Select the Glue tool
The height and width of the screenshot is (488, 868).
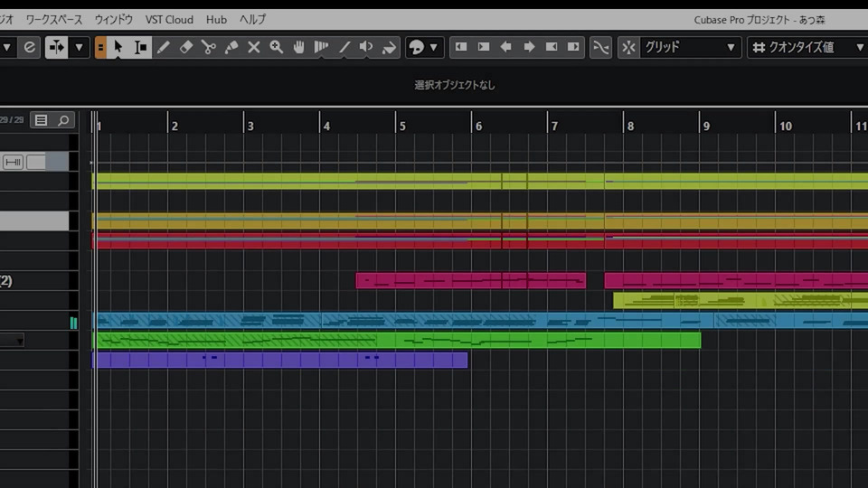coord(231,47)
